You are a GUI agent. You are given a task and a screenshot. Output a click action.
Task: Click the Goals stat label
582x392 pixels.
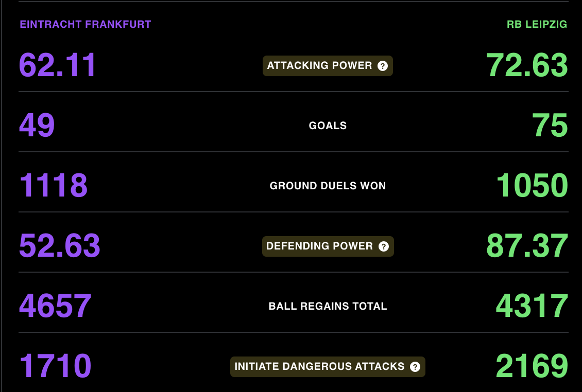pyautogui.click(x=328, y=126)
